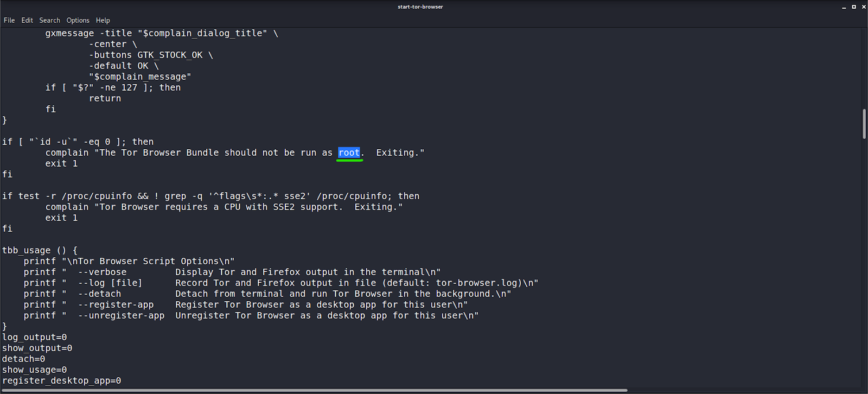Open the Help menu
This screenshot has height=394, width=868.
point(103,20)
